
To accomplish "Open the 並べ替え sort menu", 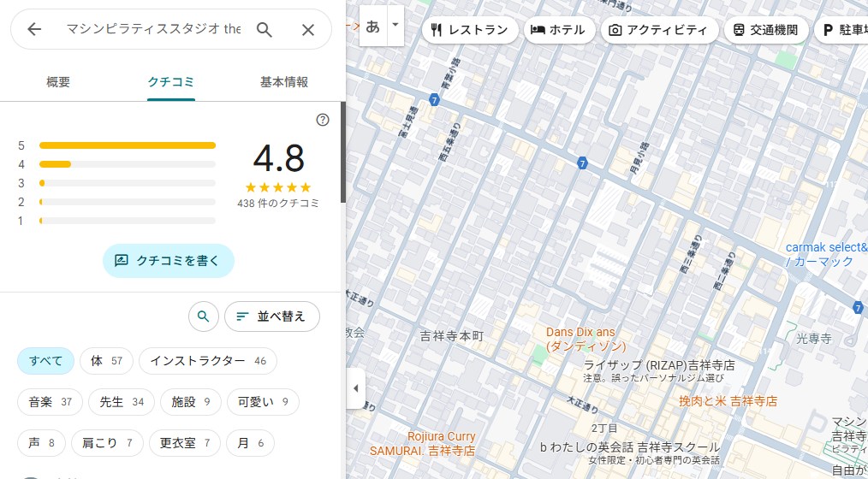I will coord(271,316).
